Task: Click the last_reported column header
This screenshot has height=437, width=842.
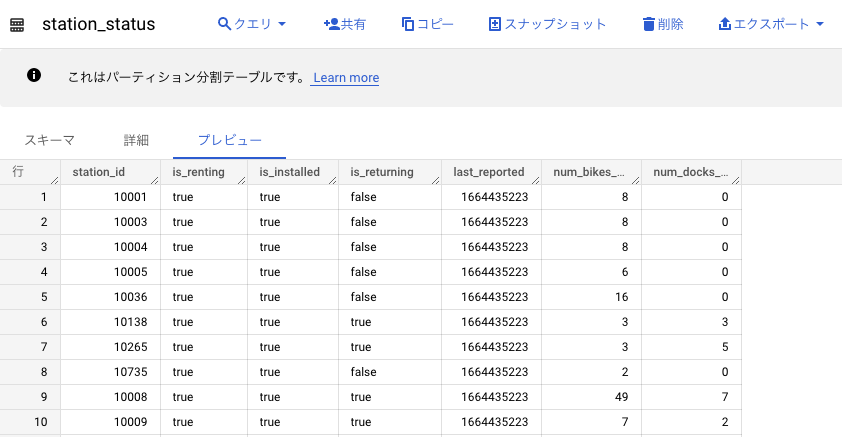Action: point(491,172)
